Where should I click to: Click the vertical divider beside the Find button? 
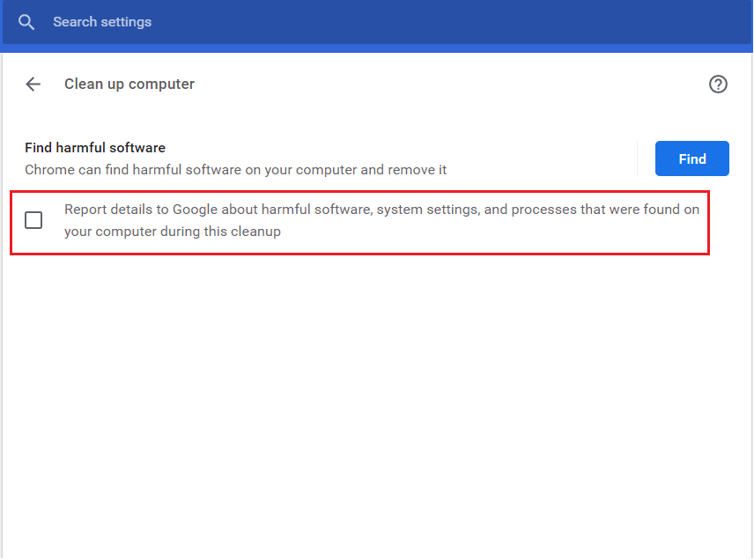(637, 158)
